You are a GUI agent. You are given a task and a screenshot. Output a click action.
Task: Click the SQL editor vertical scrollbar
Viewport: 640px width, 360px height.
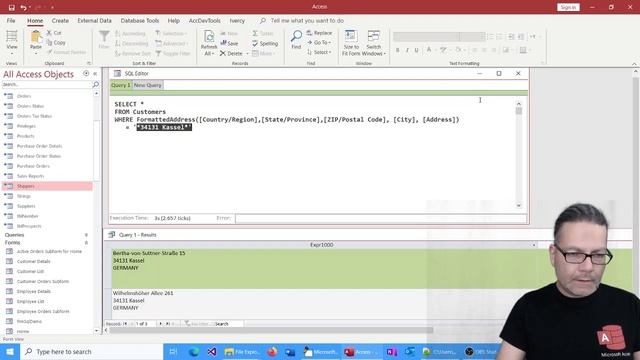519,155
